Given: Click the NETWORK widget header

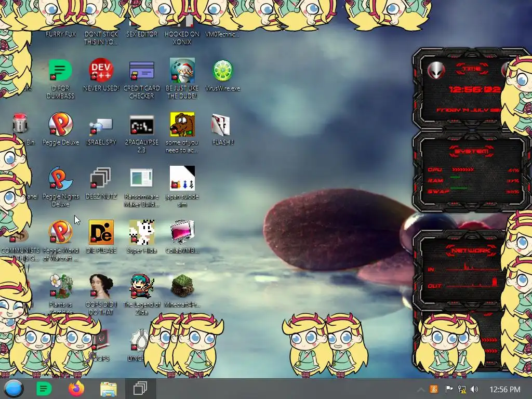Looking at the screenshot, I should 471,251.
